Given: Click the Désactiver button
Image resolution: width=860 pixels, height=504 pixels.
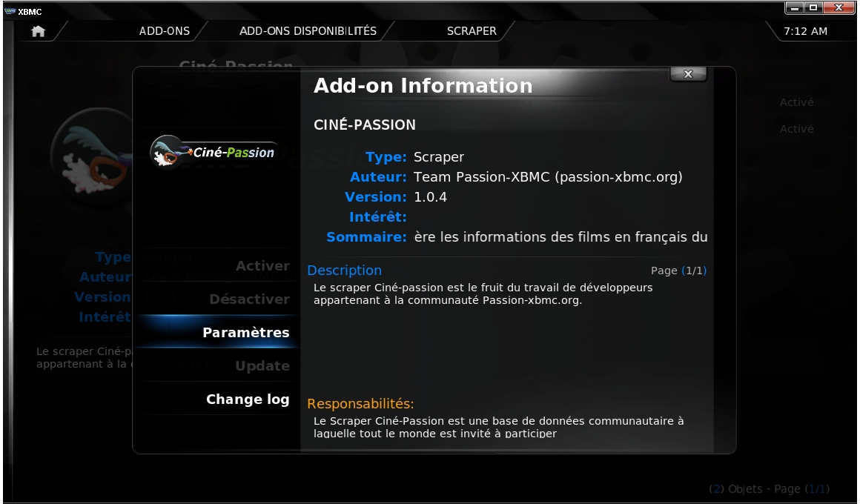Looking at the screenshot, I should coord(218,299).
